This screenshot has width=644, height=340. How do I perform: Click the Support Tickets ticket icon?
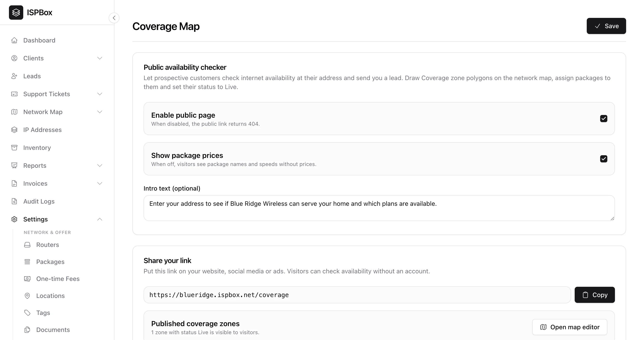pos(14,94)
